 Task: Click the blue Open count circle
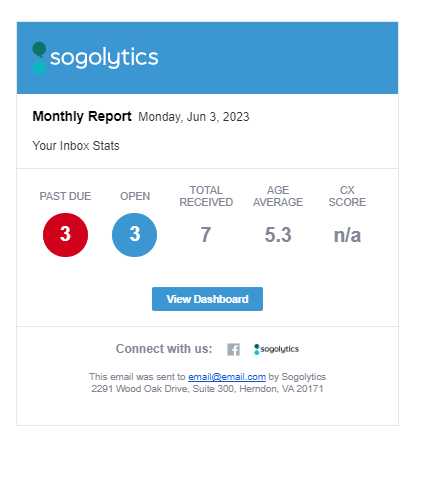tap(134, 235)
